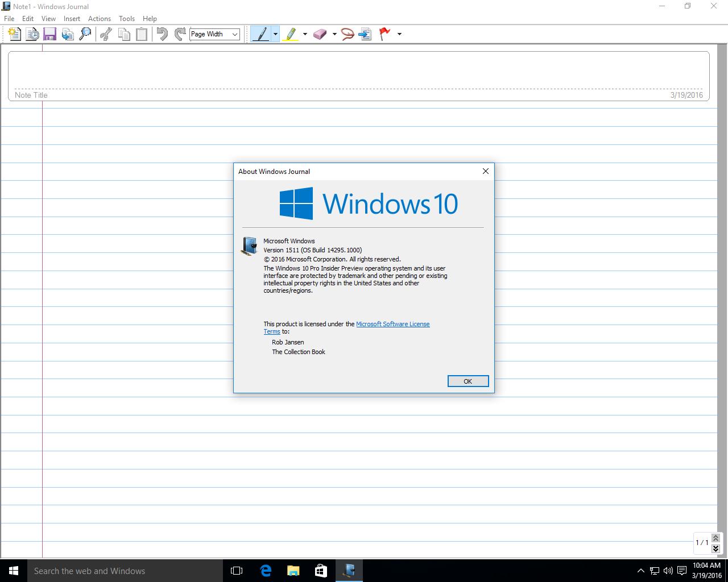Click the Cut scissors icon
The height and width of the screenshot is (582, 728).
coord(106,34)
